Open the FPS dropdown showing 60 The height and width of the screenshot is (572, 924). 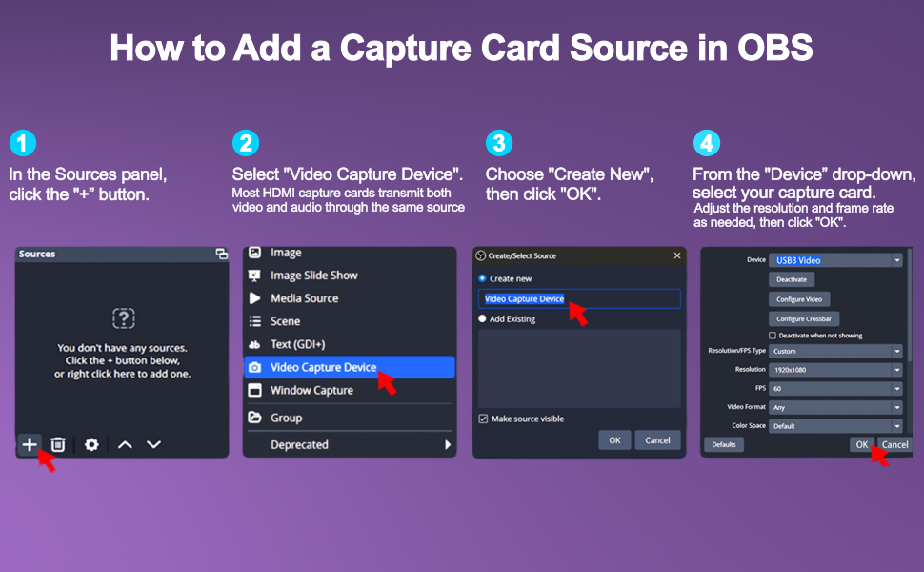tap(835, 389)
